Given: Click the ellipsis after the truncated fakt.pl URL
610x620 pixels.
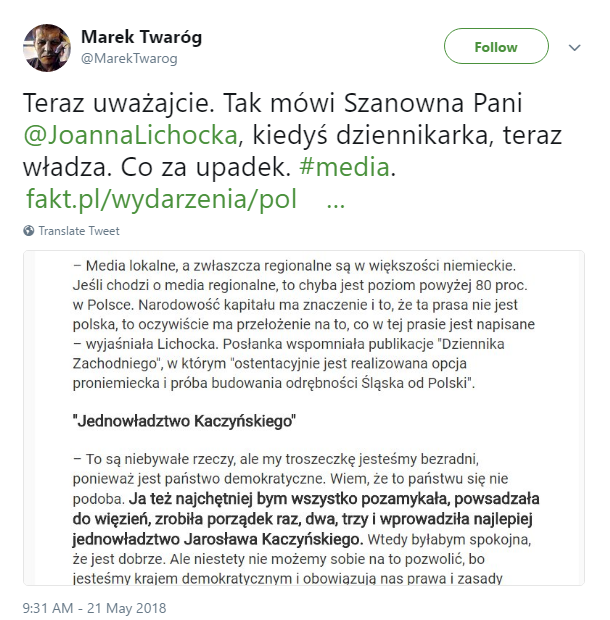Looking at the screenshot, I should pyautogui.click(x=336, y=204).
